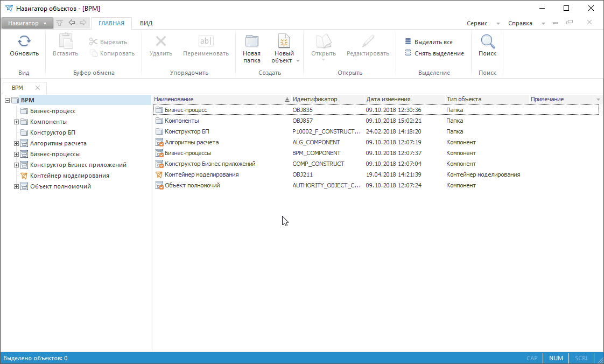Select the Контейнер моделирования icon in the tree
Screen dimensions: 604x364
click(x=24, y=176)
